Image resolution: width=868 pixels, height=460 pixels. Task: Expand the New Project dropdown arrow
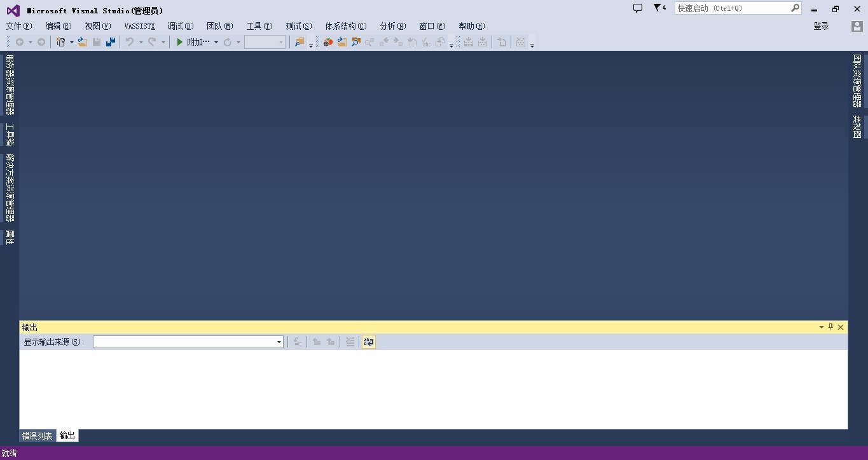pos(71,42)
